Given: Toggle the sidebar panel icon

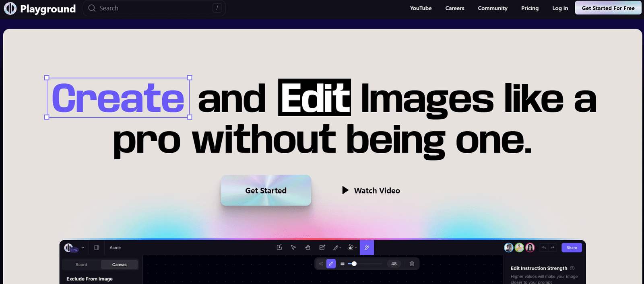Looking at the screenshot, I should 97,248.
